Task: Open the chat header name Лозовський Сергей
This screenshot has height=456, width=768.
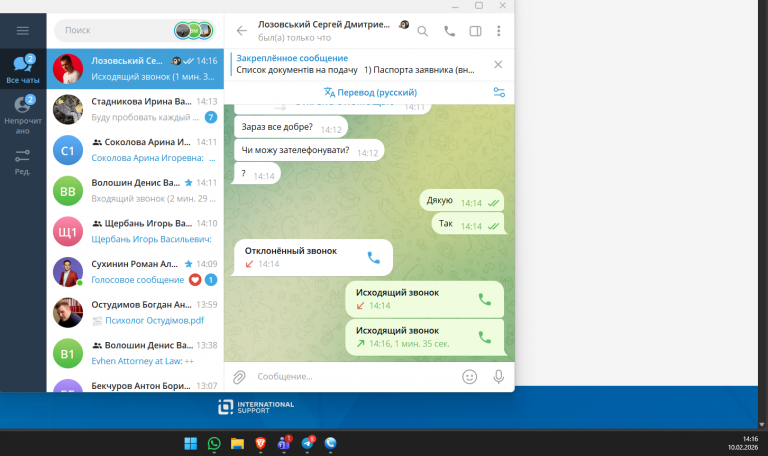Action: 324,24
